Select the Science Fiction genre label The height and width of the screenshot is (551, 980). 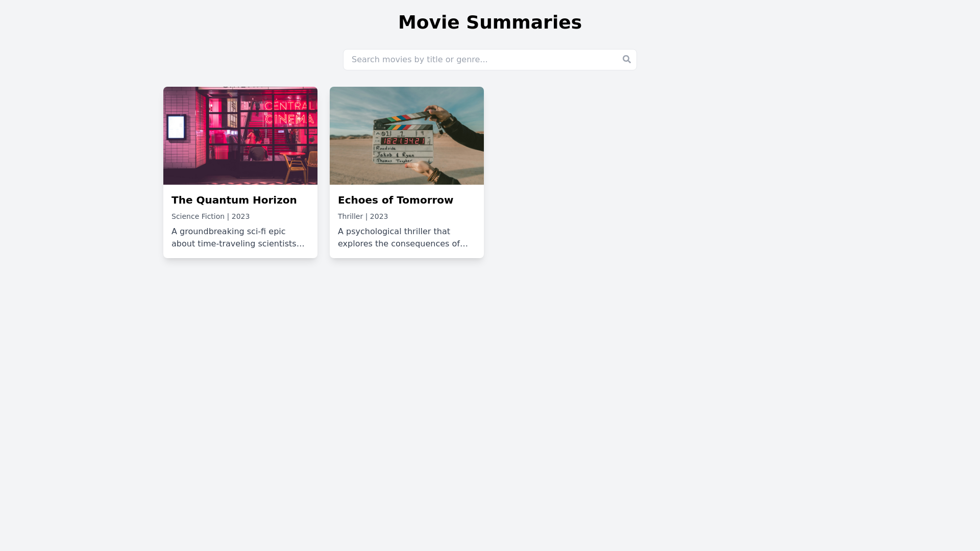click(198, 216)
